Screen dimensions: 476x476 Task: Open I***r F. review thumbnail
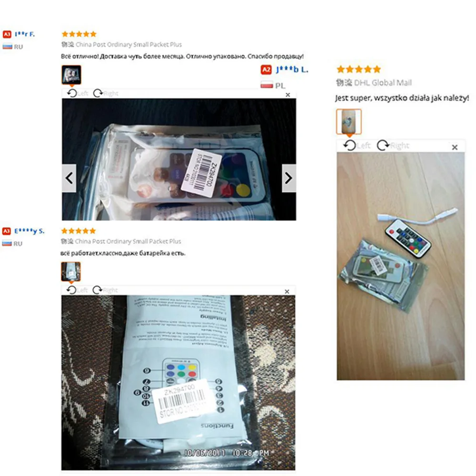[71, 75]
